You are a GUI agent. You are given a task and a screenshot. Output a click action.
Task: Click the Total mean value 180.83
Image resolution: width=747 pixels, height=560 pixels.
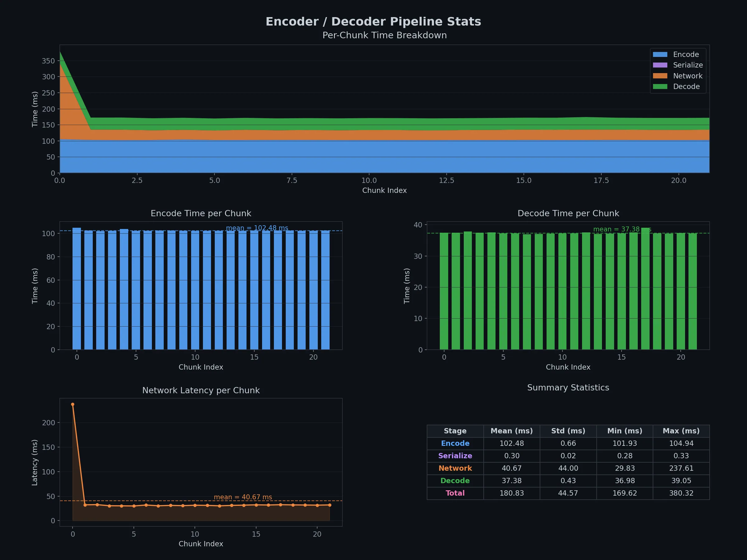[512, 493]
